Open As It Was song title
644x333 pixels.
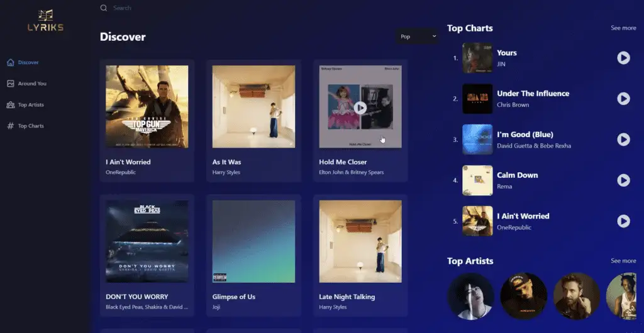click(226, 162)
